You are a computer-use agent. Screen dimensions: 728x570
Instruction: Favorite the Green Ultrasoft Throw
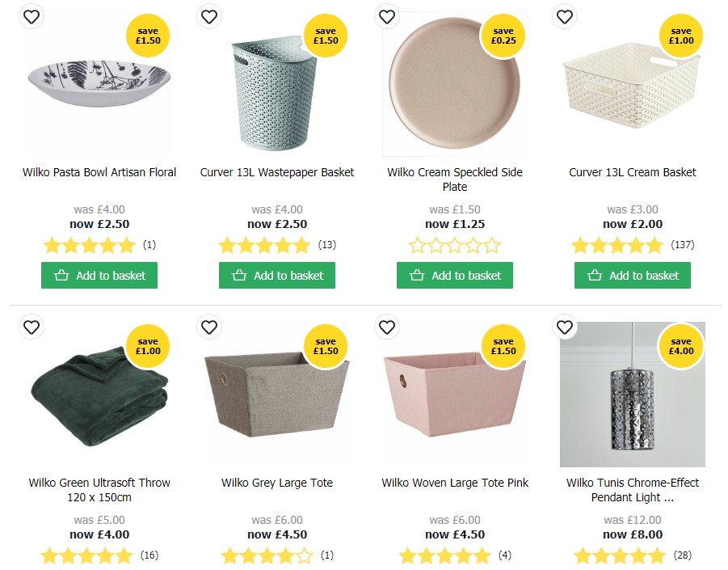32,327
